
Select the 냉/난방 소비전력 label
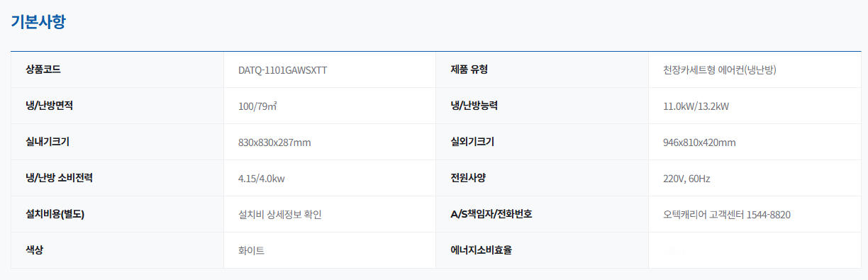[x=59, y=178]
